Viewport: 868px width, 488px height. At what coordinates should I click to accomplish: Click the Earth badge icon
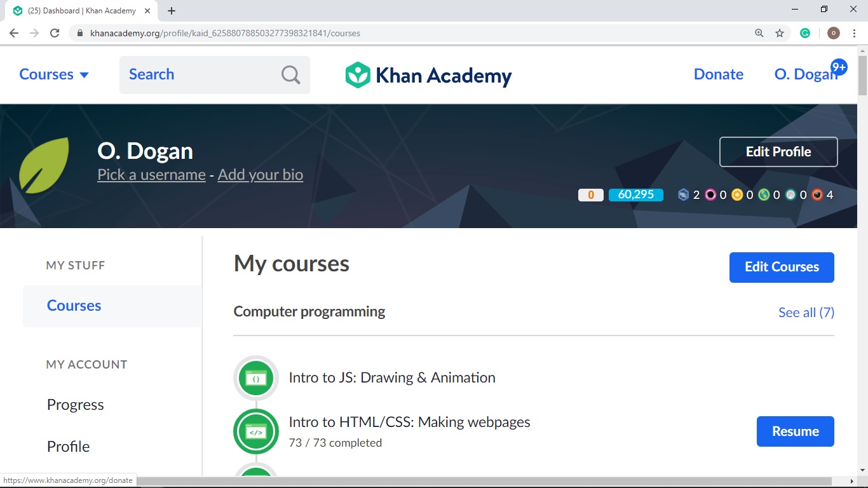[x=764, y=195]
